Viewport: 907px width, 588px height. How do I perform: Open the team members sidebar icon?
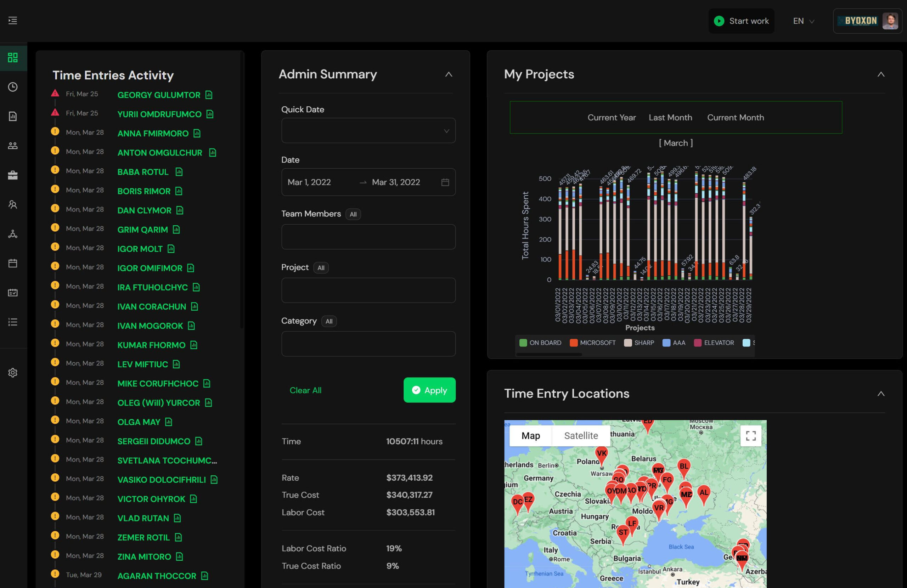point(12,146)
